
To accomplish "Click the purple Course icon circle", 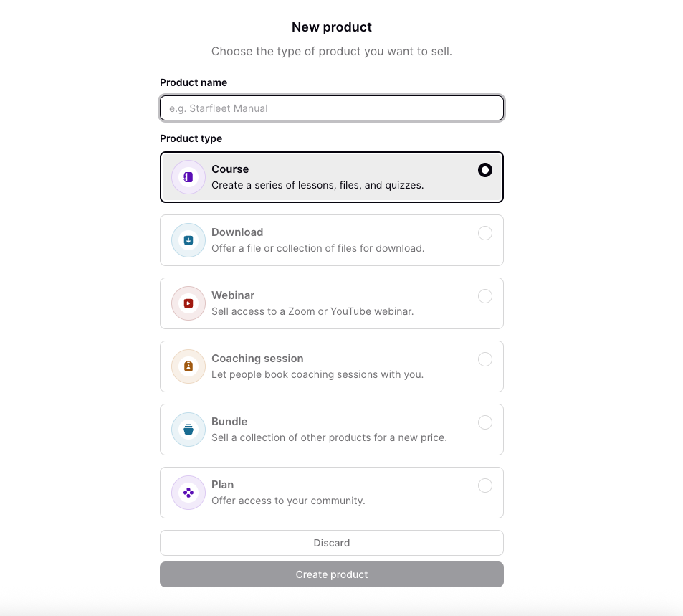I will point(187,176).
